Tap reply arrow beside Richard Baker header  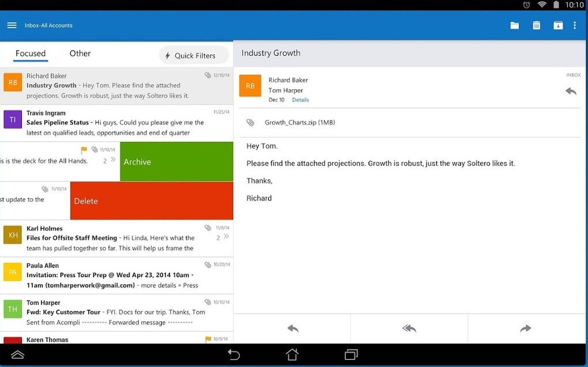click(571, 91)
